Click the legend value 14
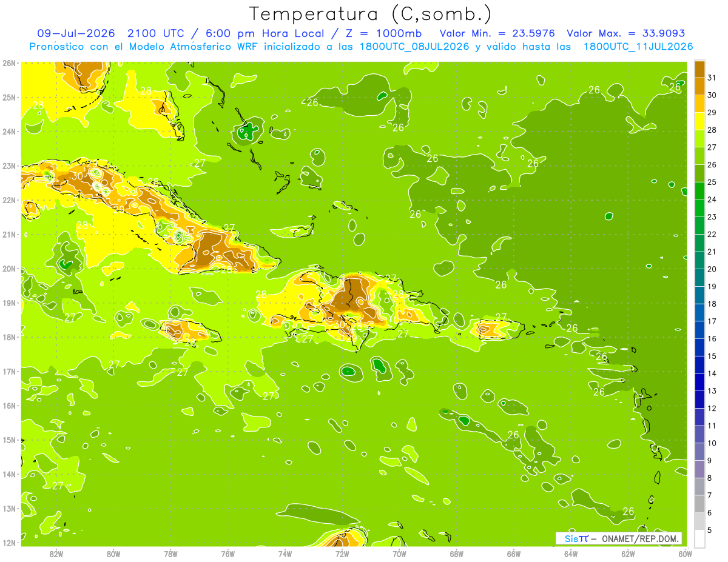 point(712,373)
